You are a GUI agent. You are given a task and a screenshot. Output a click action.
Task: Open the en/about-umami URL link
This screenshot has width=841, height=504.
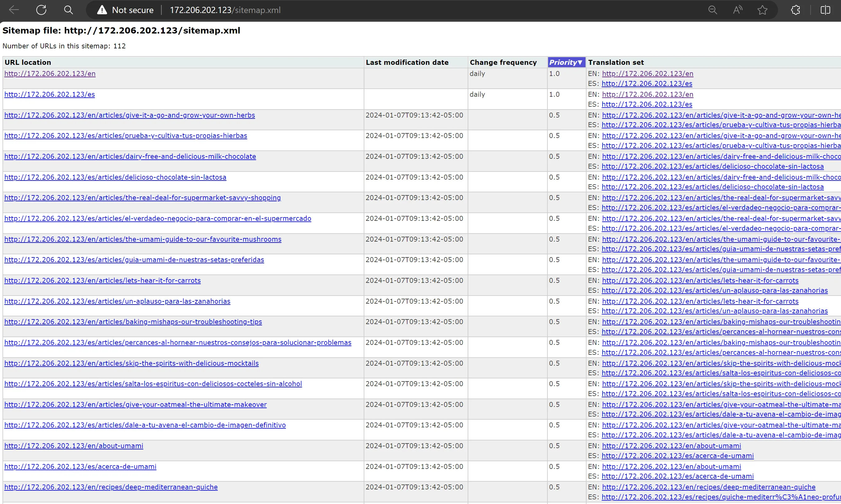coord(74,446)
